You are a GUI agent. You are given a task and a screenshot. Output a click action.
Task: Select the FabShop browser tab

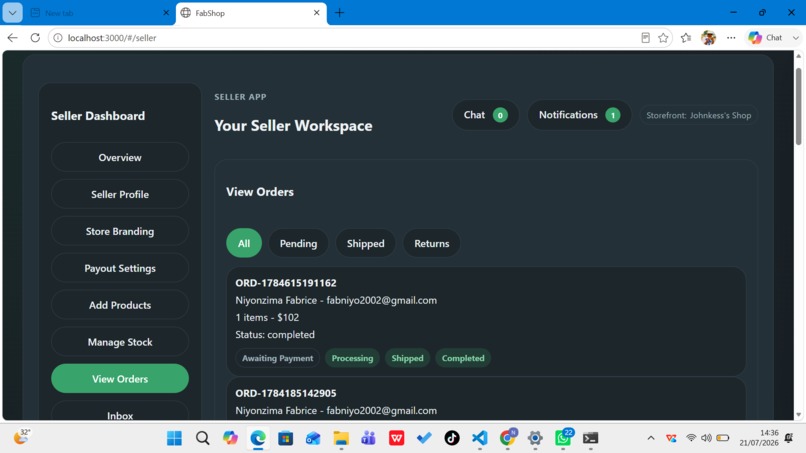click(251, 13)
